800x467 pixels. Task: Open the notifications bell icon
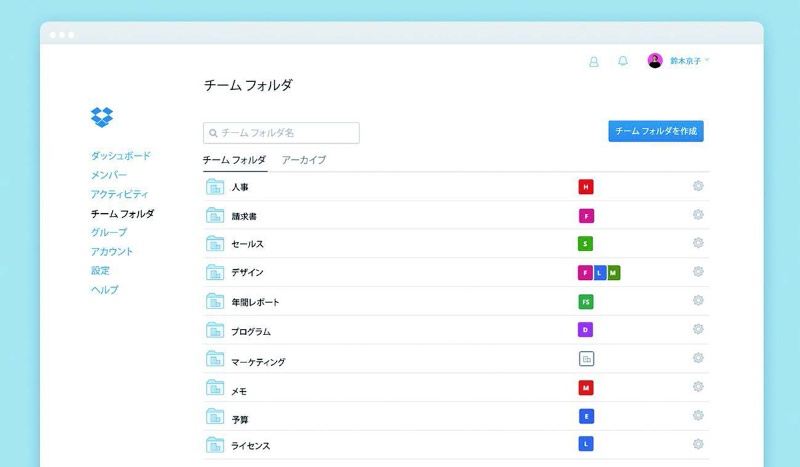click(623, 61)
